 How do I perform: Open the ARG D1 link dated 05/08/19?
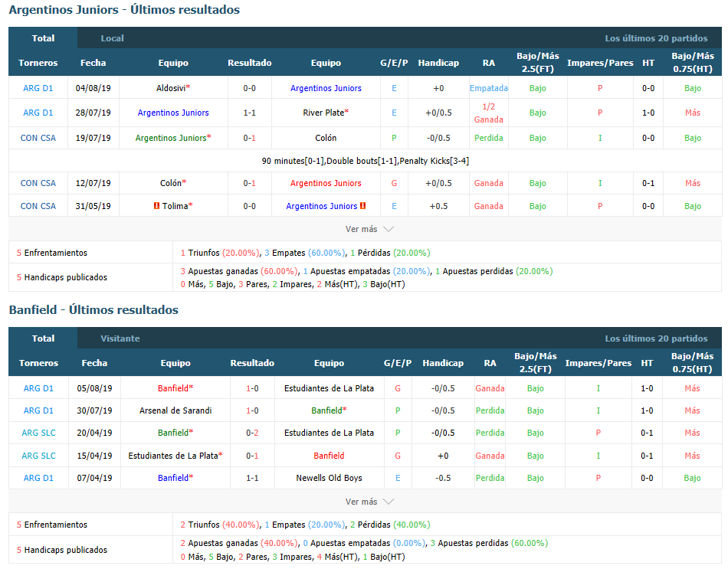pyautogui.click(x=38, y=388)
